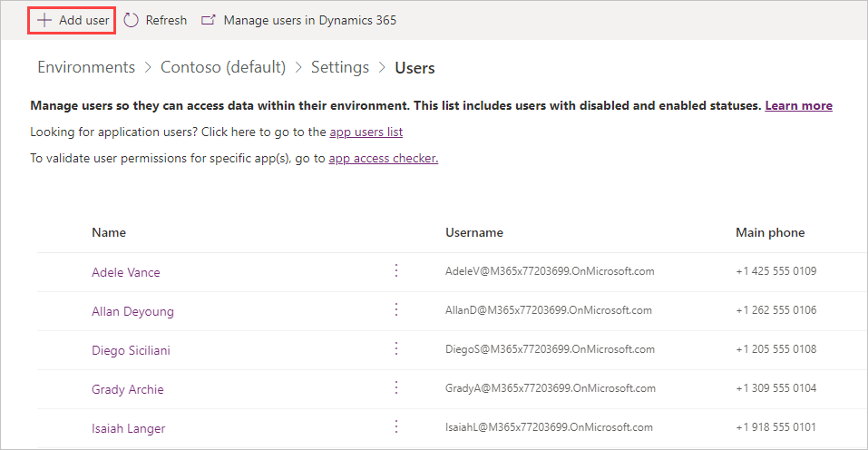The height and width of the screenshot is (450, 868).
Task: Click the chevron after Settings breadcrumb
Action: [x=382, y=67]
